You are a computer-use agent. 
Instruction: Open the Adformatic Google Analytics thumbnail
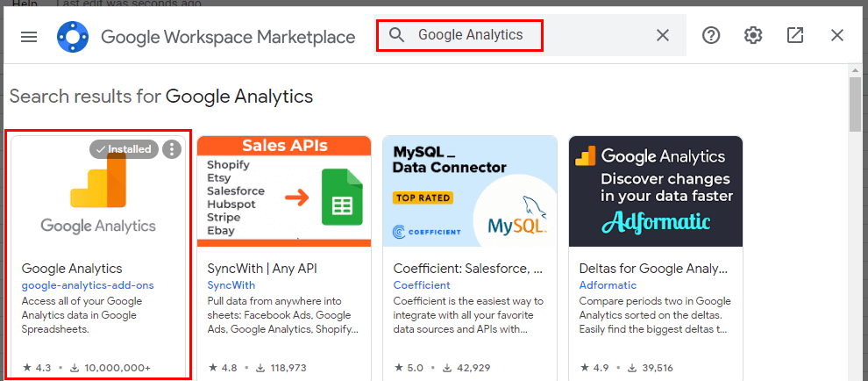(x=656, y=191)
